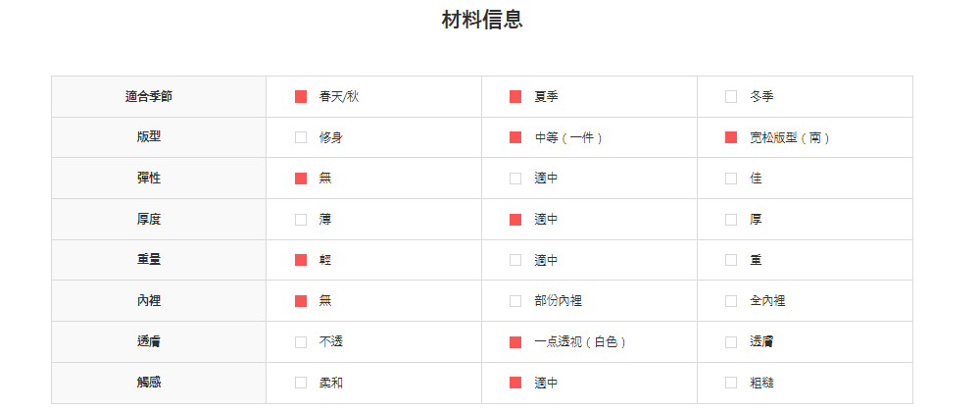Enable the 部份內裡 lining checkbox
980x411 pixels.
[x=515, y=301]
